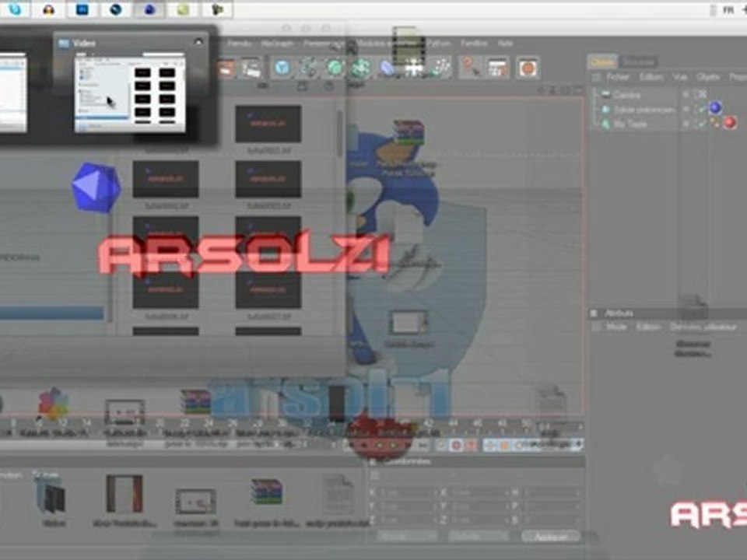Click the blue sphere material tag

[715, 109]
